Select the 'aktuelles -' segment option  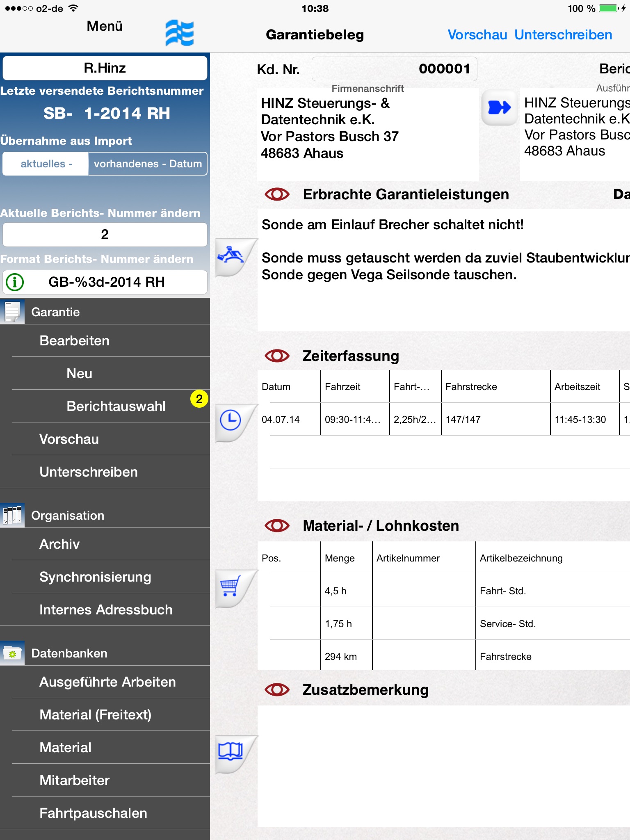[x=46, y=164]
